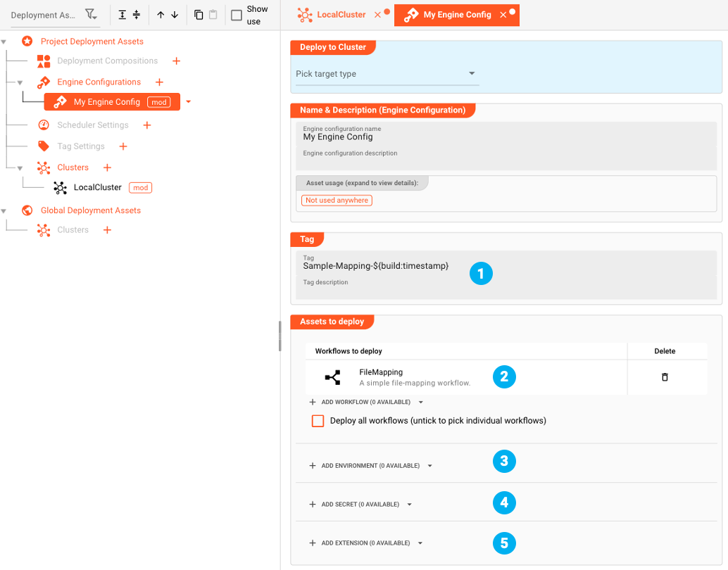Collapse the Engine Configurations tree node
Viewport: 728px width, 570px height.
pos(20,82)
